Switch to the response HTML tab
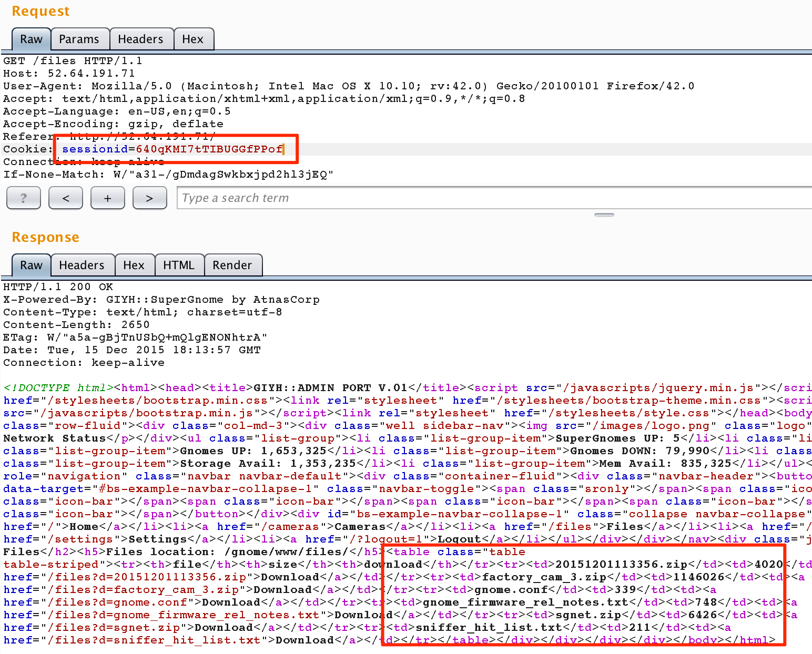 [x=179, y=265]
